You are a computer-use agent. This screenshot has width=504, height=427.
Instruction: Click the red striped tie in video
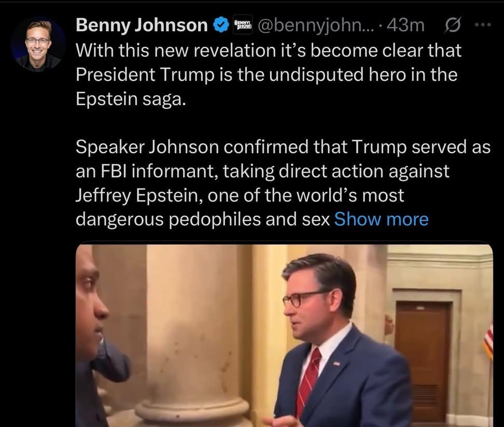point(308,382)
